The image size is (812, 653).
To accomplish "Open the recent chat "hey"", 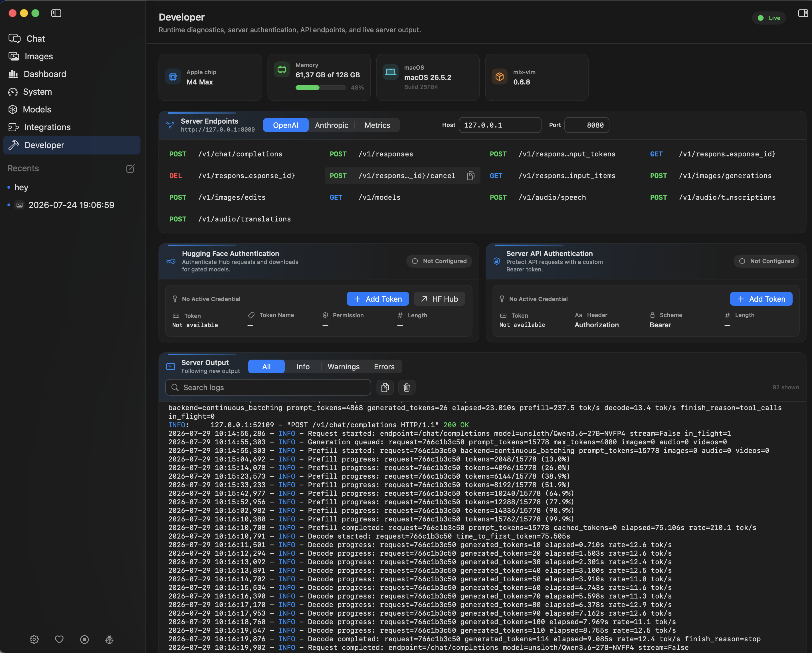I will pyautogui.click(x=21, y=187).
